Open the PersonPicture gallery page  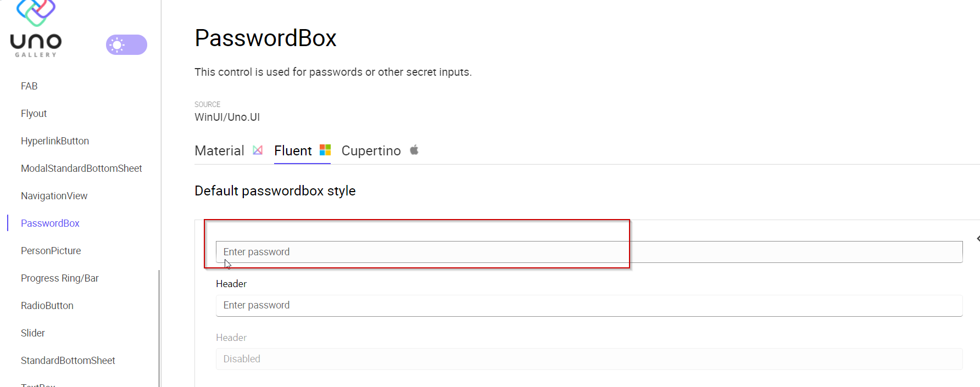(x=51, y=250)
